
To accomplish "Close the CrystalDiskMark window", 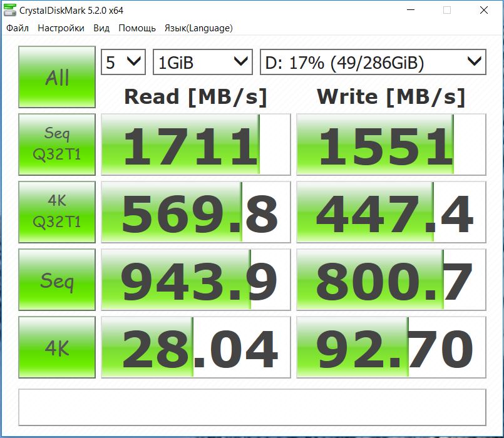I will pos(484,10).
